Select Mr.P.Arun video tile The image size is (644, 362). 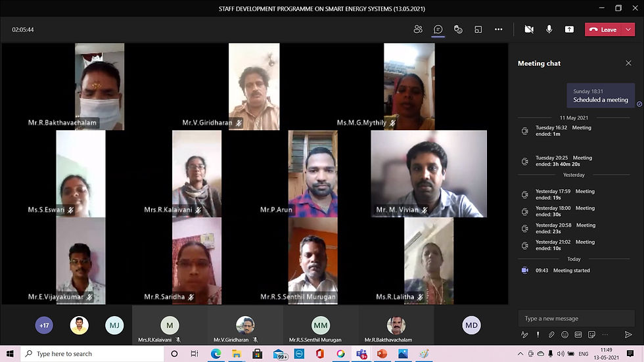tap(313, 173)
